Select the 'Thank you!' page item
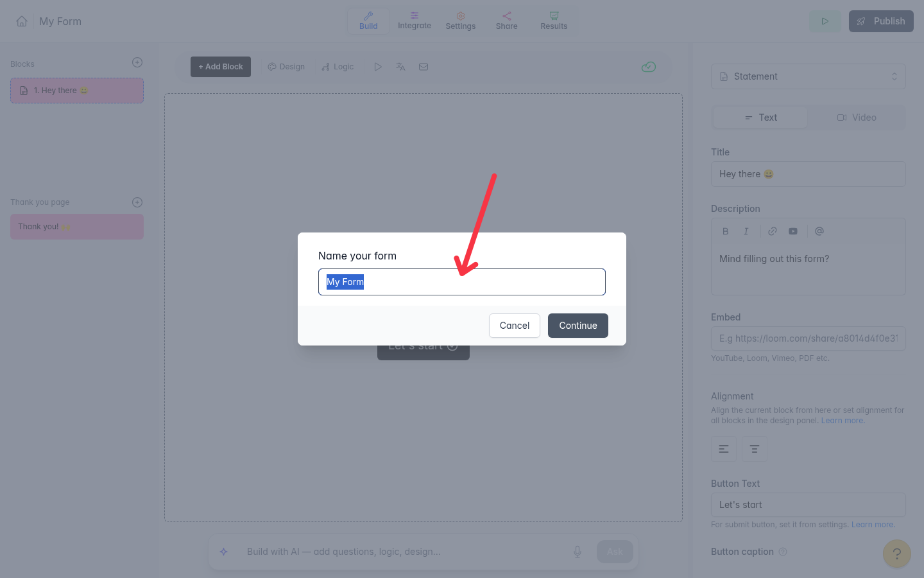 (77, 227)
